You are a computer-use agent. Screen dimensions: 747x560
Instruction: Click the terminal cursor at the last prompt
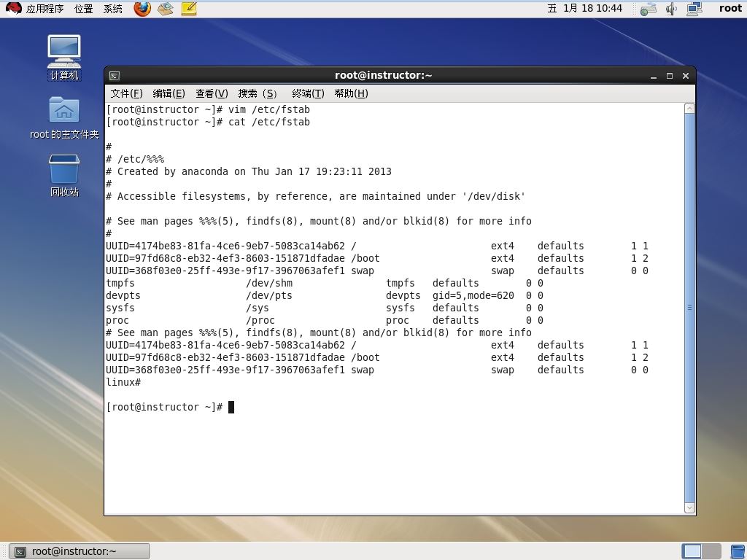click(x=231, y=407)
